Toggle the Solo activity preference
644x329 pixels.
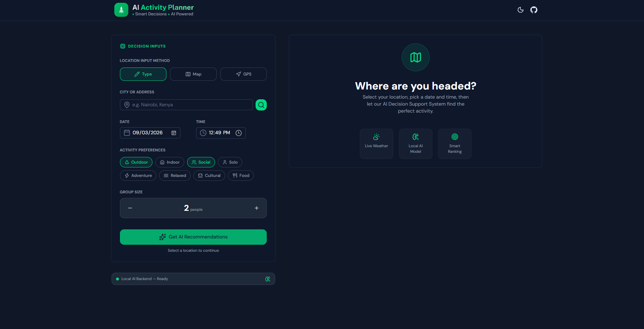tap(230, 162)
